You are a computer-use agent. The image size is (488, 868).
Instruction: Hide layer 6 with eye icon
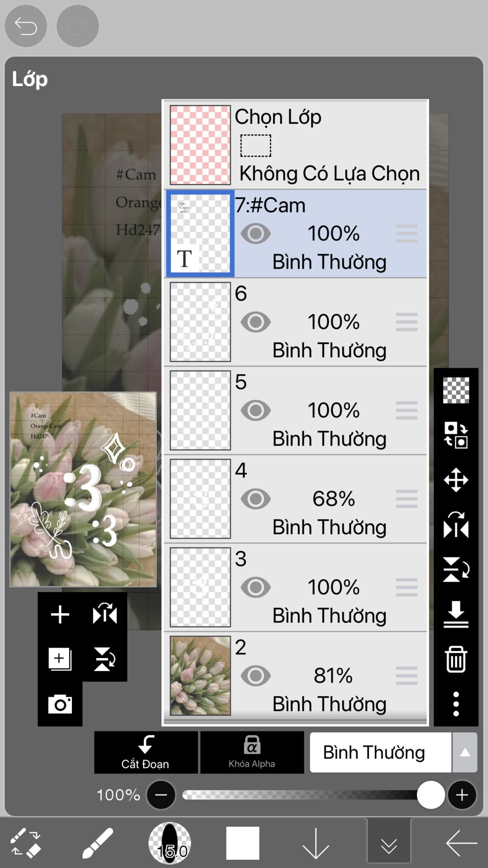tap(255, 322)
